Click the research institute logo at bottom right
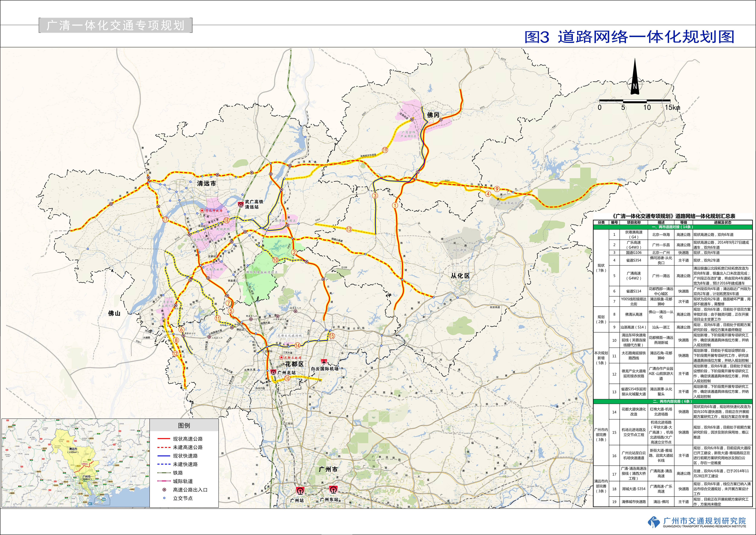Viewport: 756px width, 535px height. [x=654, y=522]
